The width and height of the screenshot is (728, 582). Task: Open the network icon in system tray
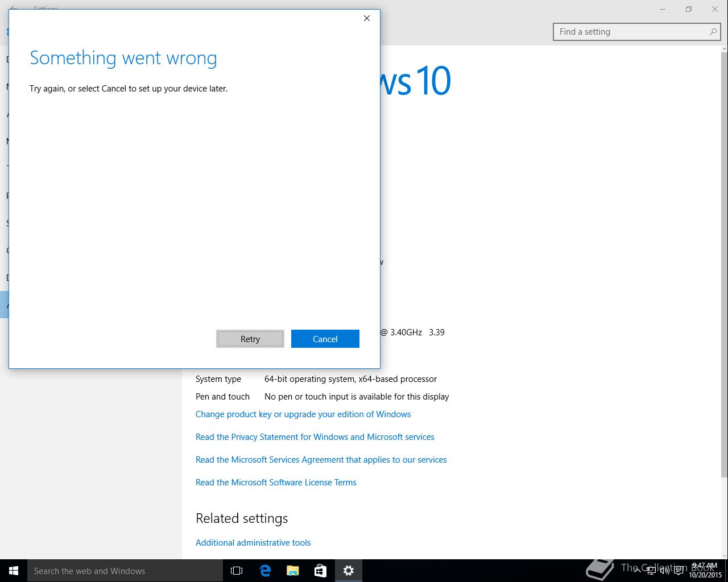pos(650,571)
